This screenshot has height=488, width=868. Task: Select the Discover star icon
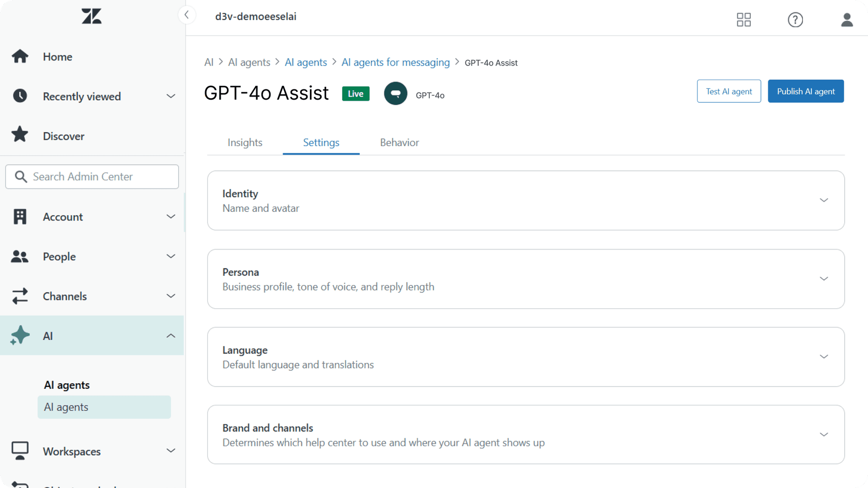tap(20, 135)
